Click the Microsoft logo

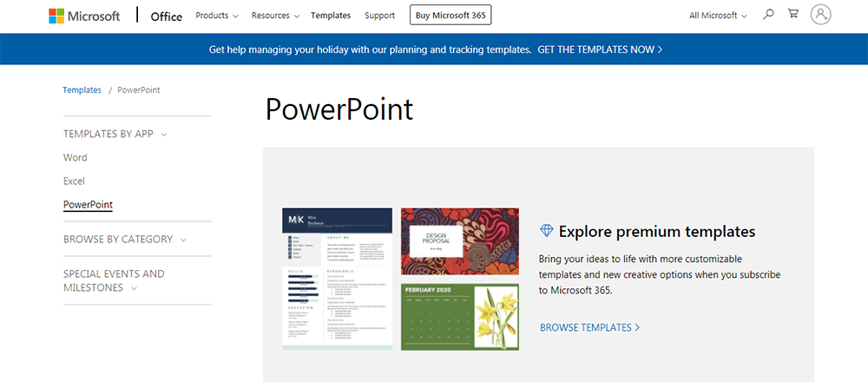[x=84, y=16]
